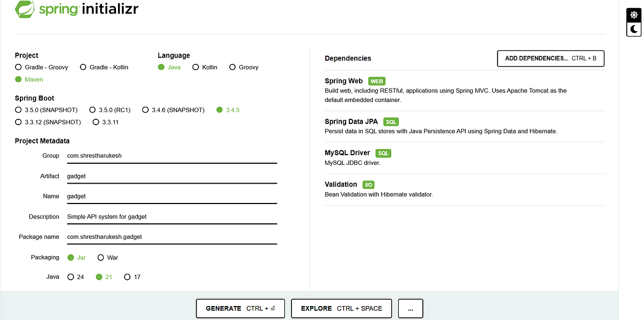The width and height of the screenshot is (644, 320).
Task: Click SQL badge beside Spring Data JPA
Action: (391, 122)
